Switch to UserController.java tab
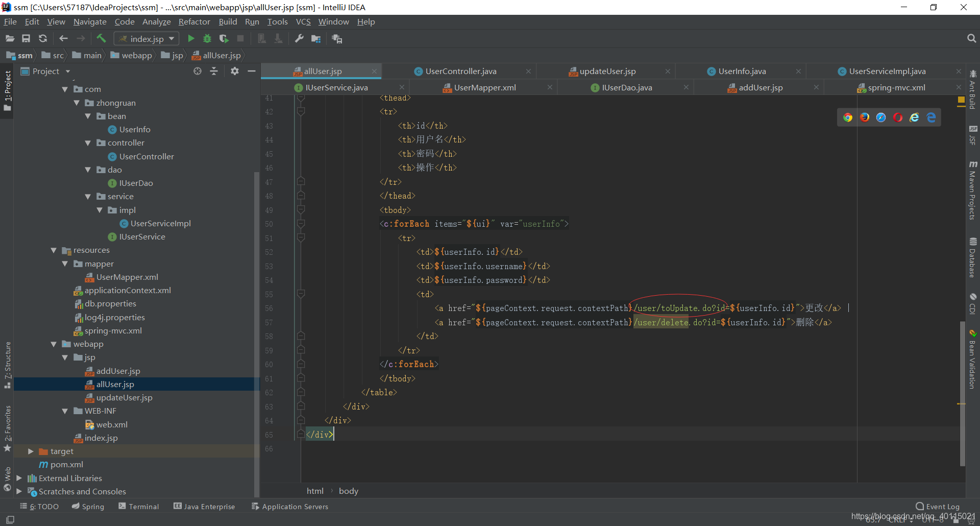This screenshot has width=980, height=526. [x=461, y=71]
